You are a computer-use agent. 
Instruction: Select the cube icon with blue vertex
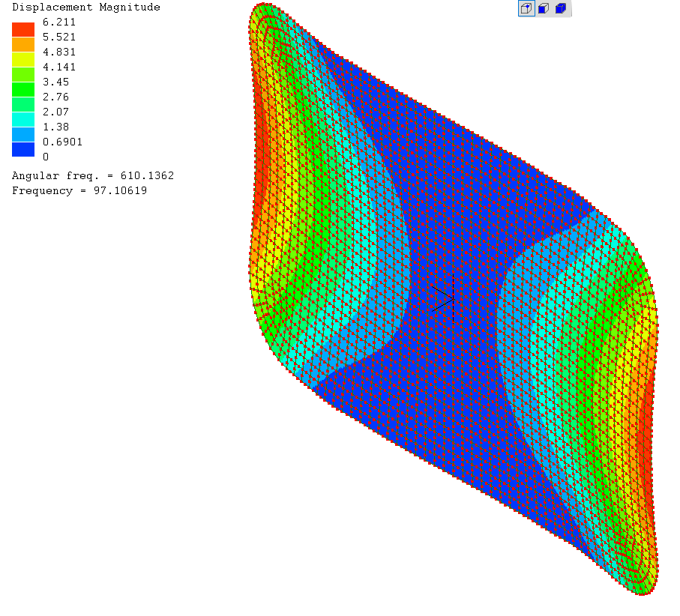526,8
